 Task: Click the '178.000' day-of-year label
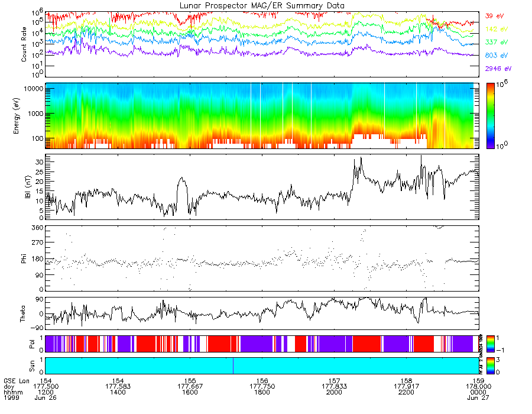coord(478,387)
